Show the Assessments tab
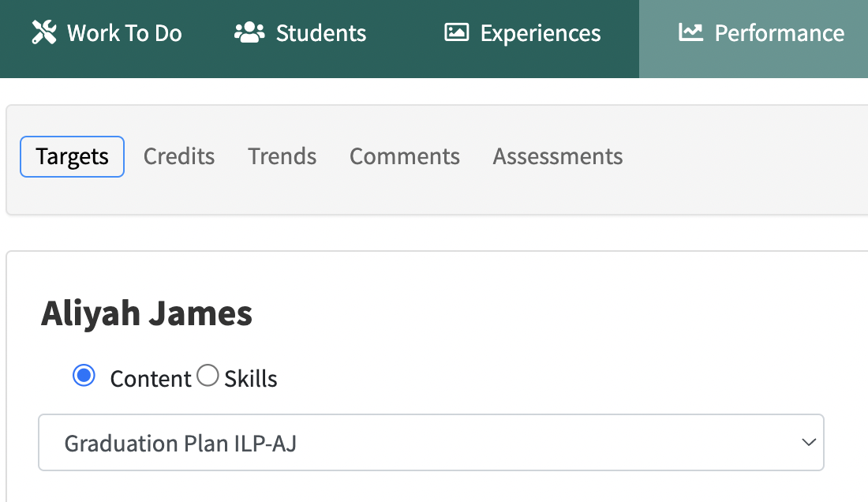 (557, 156)
